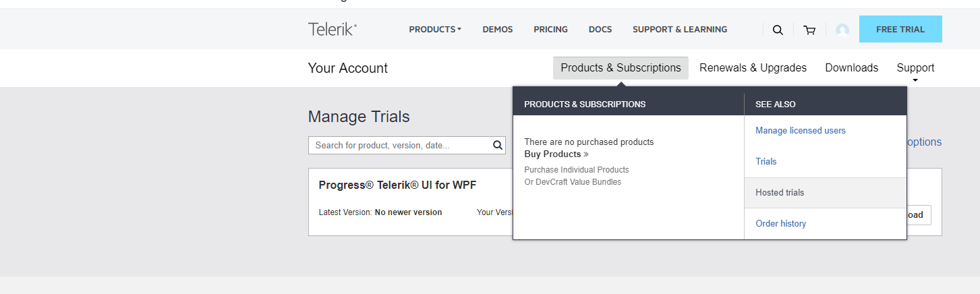
Task: Expand the Support account menu arrow
Action: (x=915, y=80)
